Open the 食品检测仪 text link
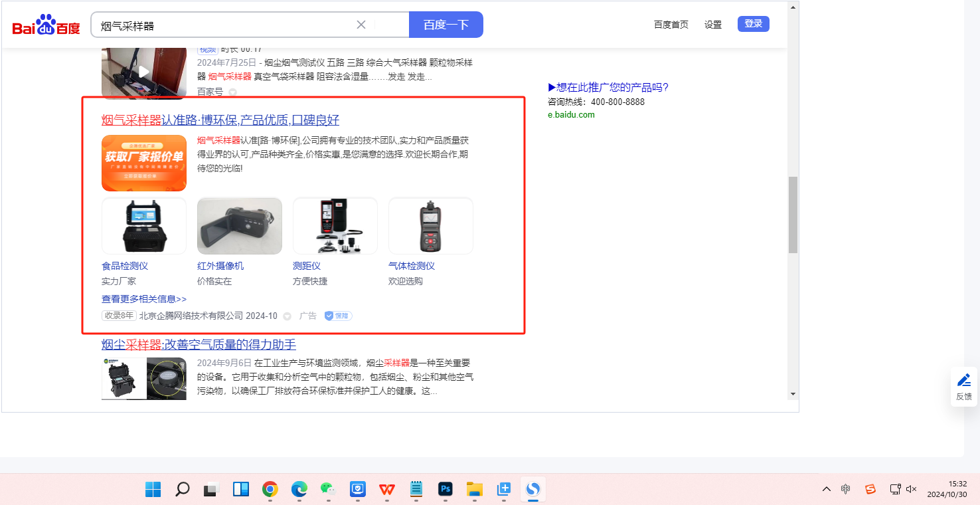Image resolution: width=980 pixels, height=505 pixels. 125,266
